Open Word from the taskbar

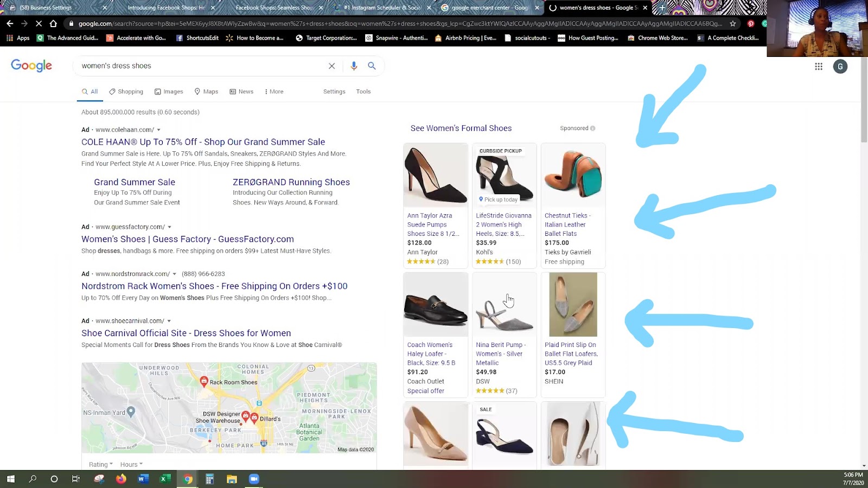click(x=143, y=479)
